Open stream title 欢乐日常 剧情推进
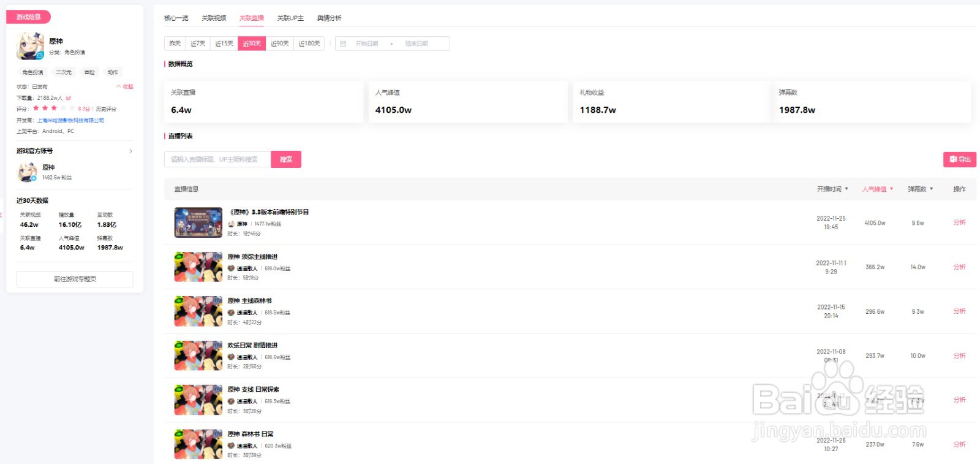The width and height of the screenshot is (980, 464). pos(252,345)
